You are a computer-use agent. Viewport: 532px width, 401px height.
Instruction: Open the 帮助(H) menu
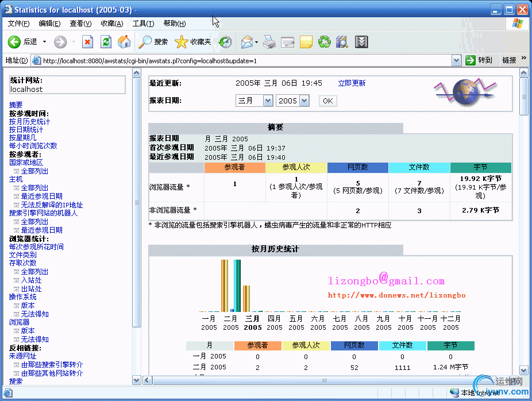pyautogui.click(x=175, y=24)
